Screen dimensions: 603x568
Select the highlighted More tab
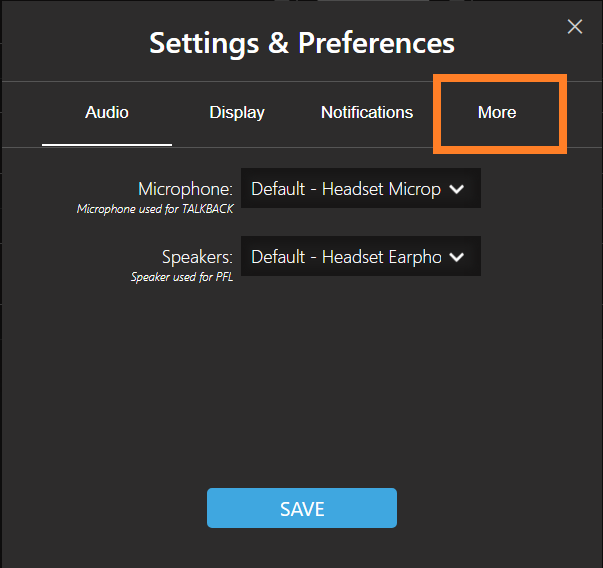click(x=497, y=113)
